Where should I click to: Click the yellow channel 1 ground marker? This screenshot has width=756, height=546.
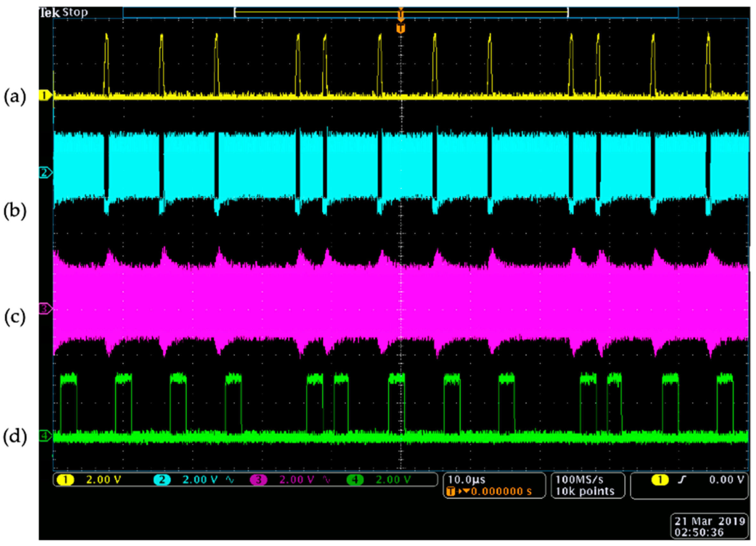coord(45,95)
